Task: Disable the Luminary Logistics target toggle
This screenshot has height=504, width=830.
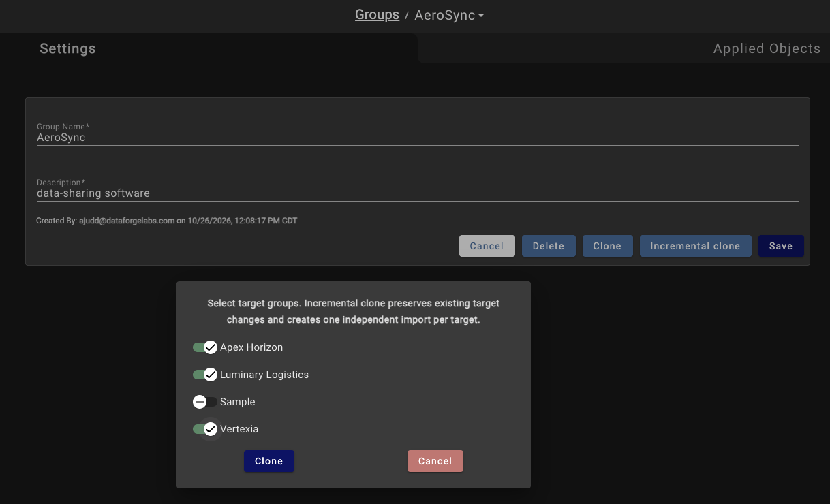Action: 205,375
